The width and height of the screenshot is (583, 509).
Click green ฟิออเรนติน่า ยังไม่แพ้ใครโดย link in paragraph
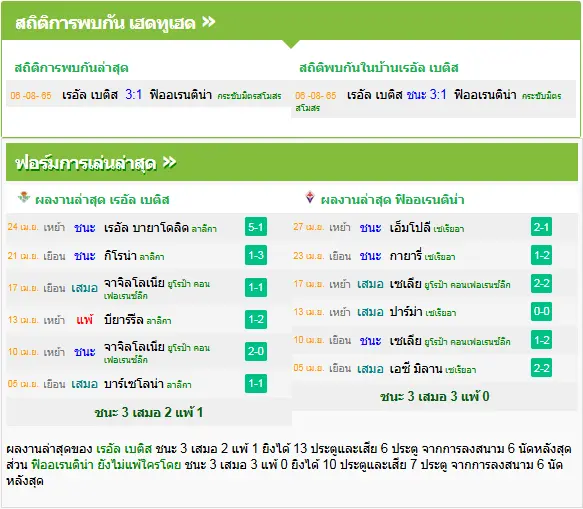point(106,465)
